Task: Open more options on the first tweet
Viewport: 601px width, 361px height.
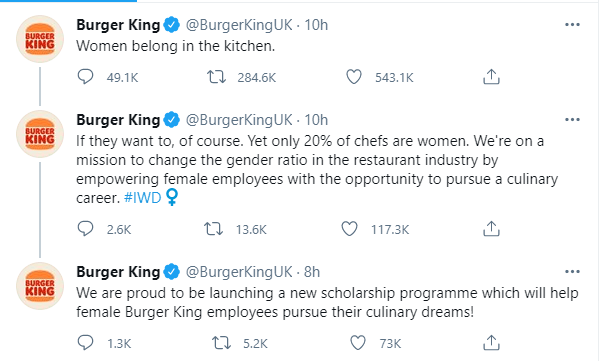Action: (572, 25)
